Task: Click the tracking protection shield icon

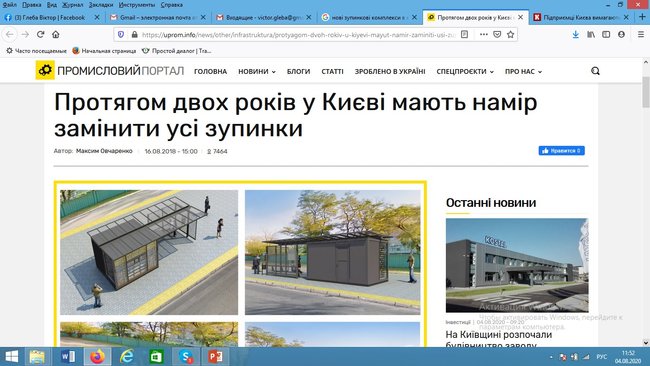Action: click(121, 34)
